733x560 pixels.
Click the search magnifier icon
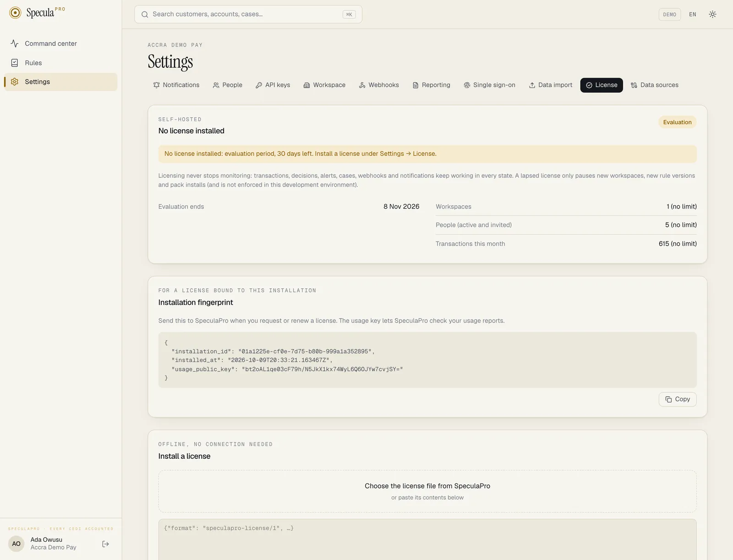[x=145, y=14]
